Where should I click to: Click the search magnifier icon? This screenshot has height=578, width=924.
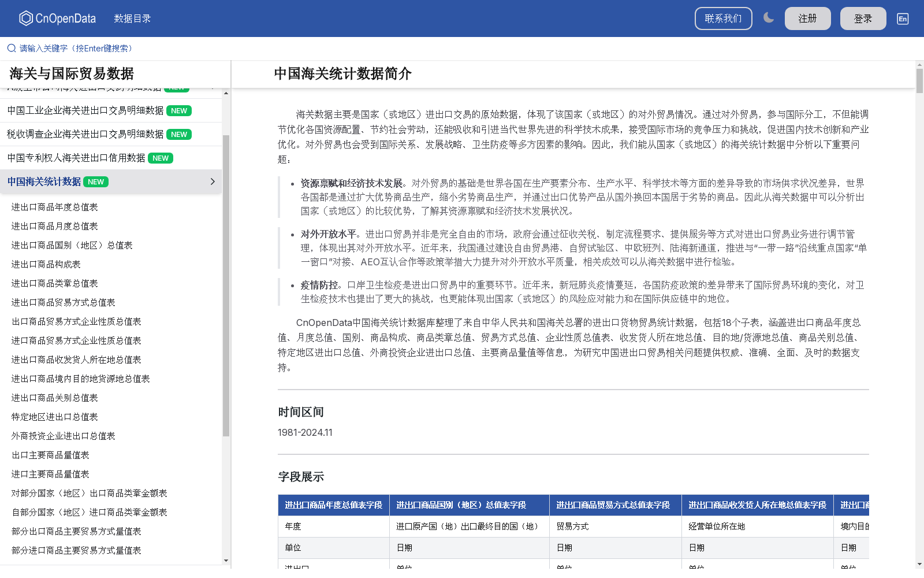click(x=10, y=48)
